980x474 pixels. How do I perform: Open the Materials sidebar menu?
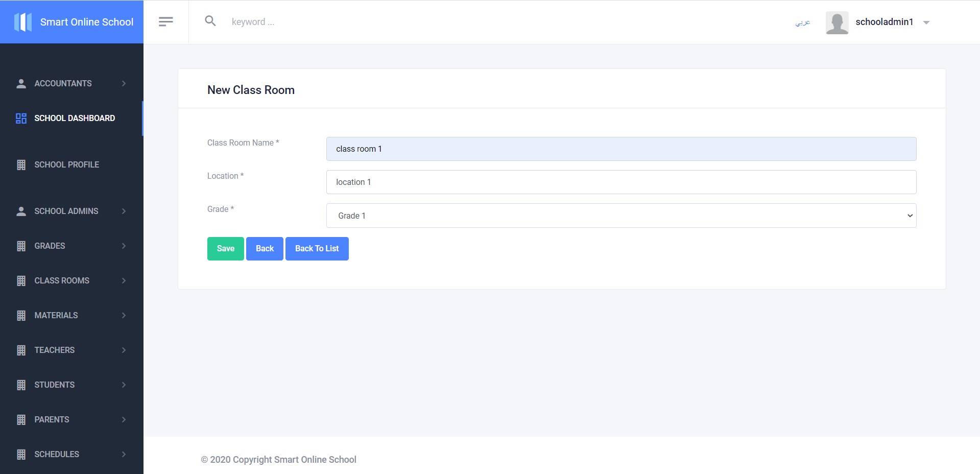click(x=56, y=315)
